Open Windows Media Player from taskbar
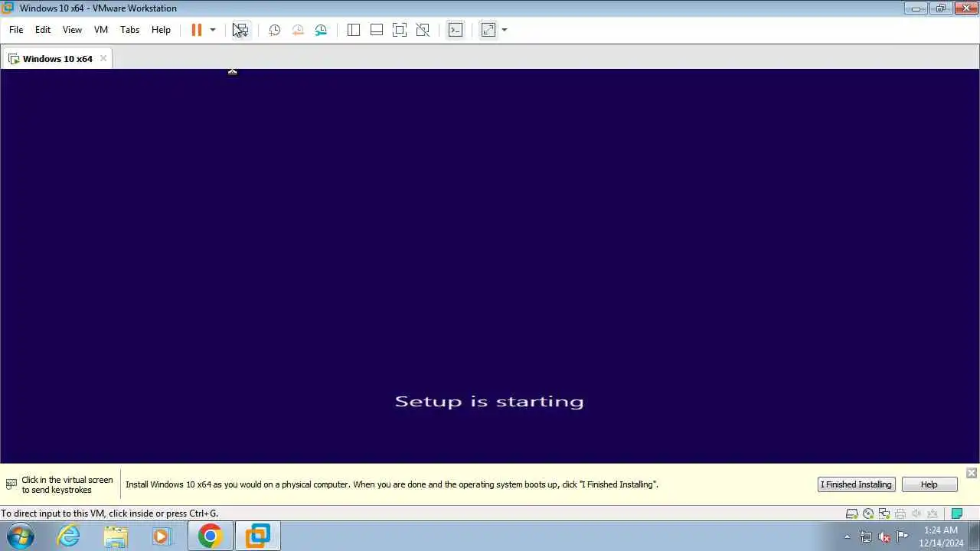 (162, 536)
